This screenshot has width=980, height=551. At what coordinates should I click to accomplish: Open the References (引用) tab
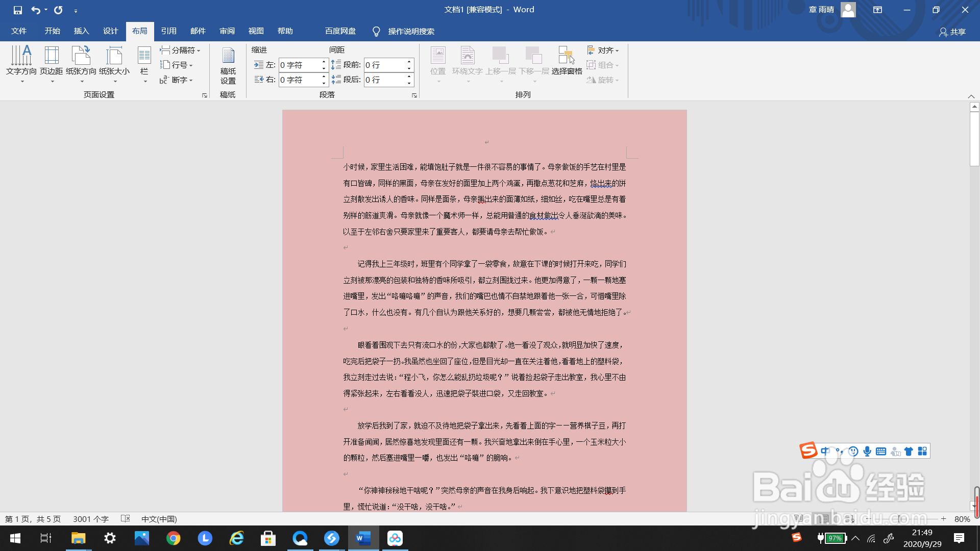(168, 31)
